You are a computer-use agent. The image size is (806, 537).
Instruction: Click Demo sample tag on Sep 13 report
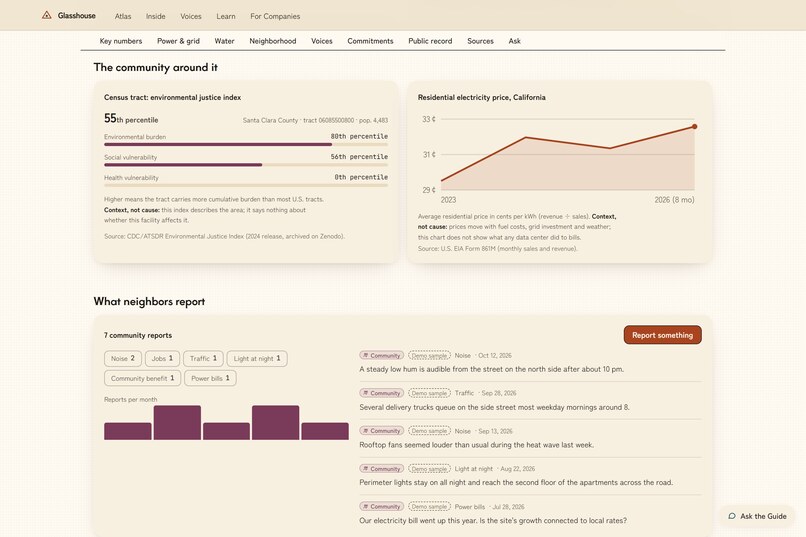[429, 431]
